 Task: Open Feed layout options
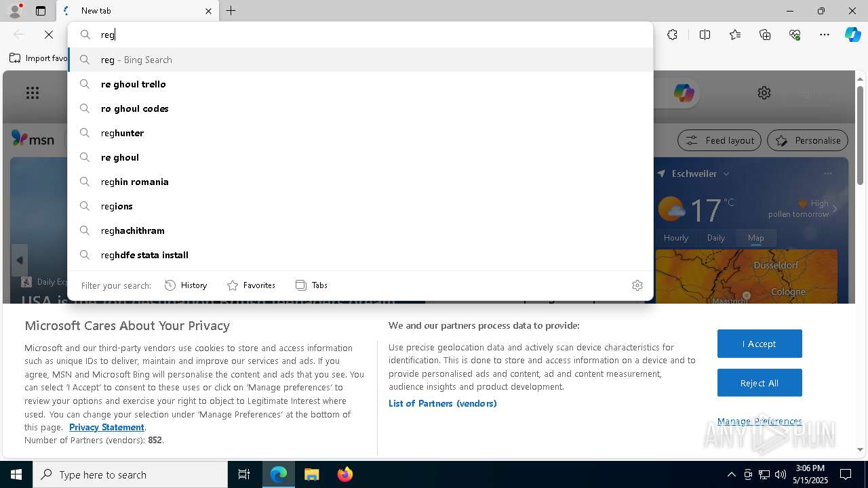(719, 140)
